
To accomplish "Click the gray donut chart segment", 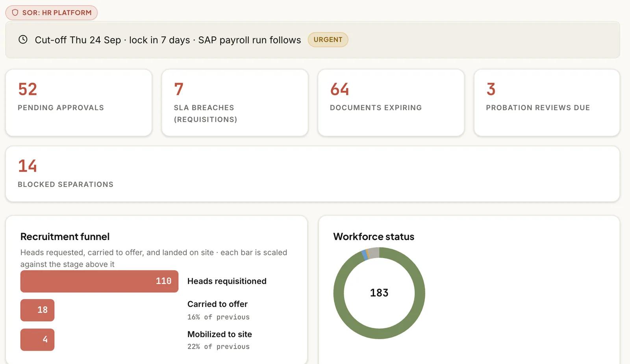I will click(x=373, y=253).
